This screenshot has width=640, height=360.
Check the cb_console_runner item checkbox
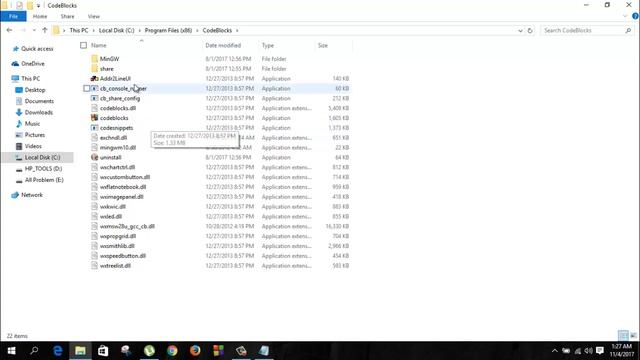87,89
